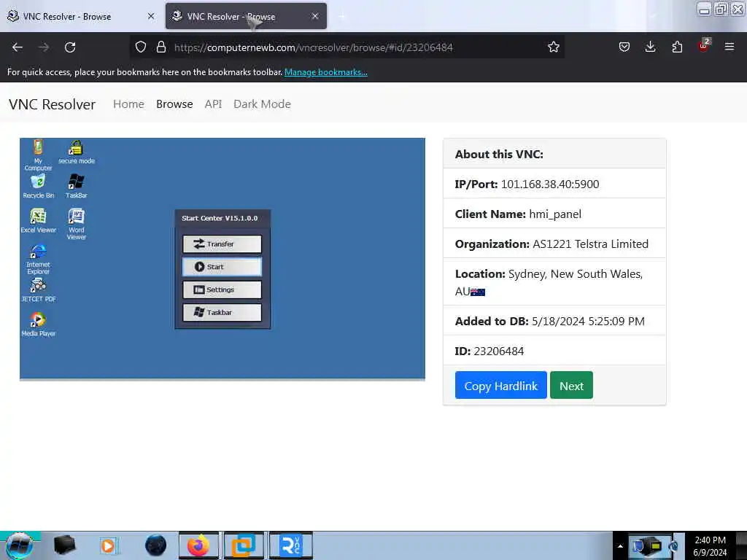Click the VNC Resolver brand title
Screen dimensions: 747x560
[x=53, y=104]
